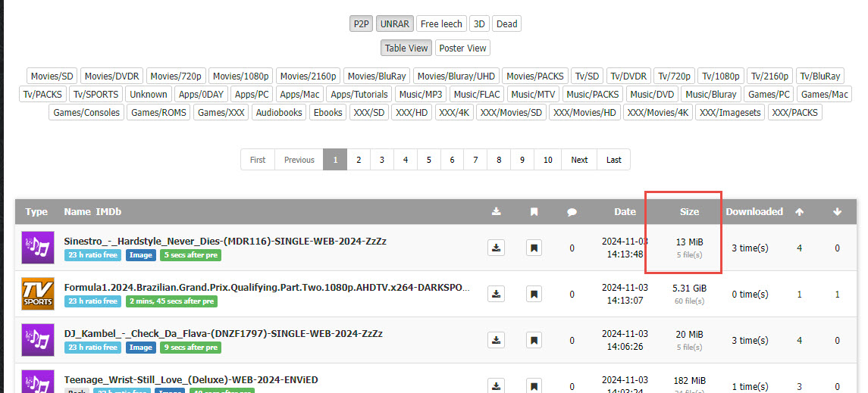
Task: Jump to the Next results page
Action: (x=579, y=160)
